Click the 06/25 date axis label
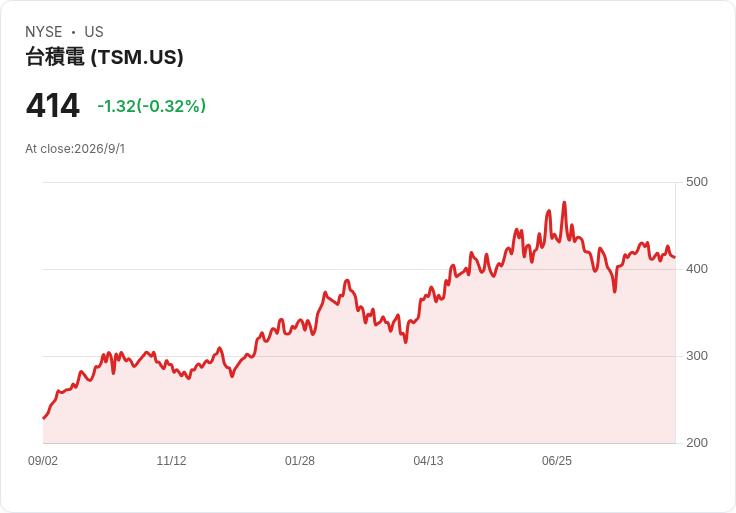736x513 pixels. point(557,461)
